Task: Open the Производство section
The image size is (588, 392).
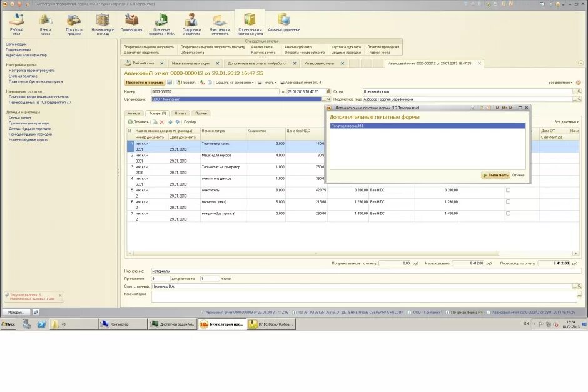Action: point(131,23)
